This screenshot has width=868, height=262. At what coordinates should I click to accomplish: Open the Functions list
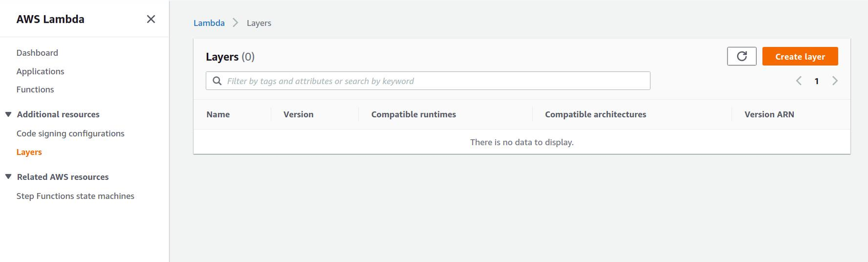coord(35,89)
